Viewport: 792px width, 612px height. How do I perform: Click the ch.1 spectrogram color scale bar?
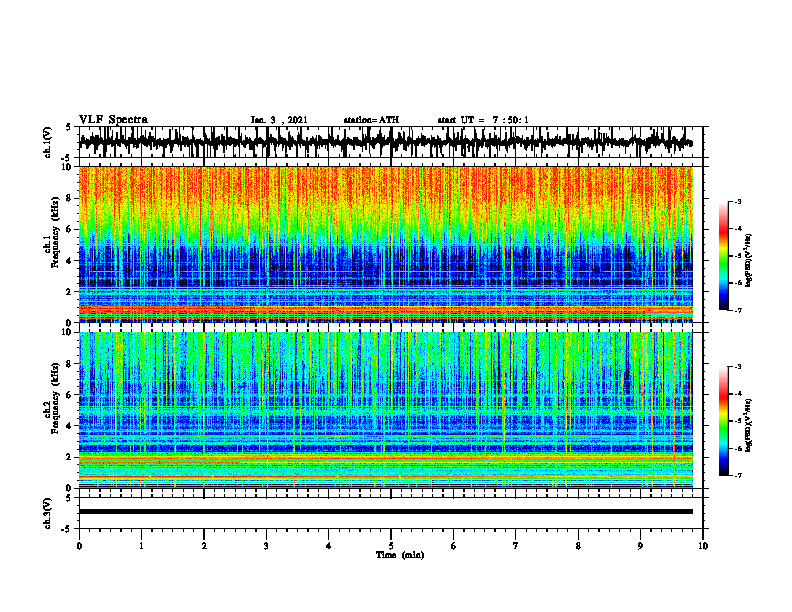coord(724,256)
